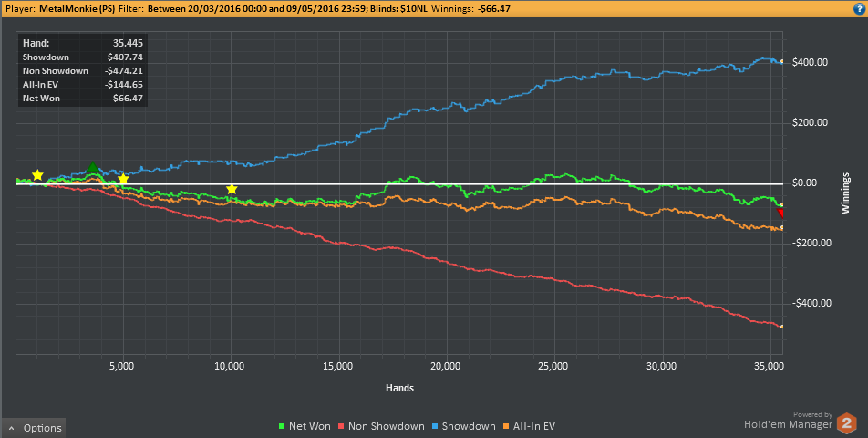
Task: Toggle the Showdown legend entry
Action: click(x=463, y=426)
